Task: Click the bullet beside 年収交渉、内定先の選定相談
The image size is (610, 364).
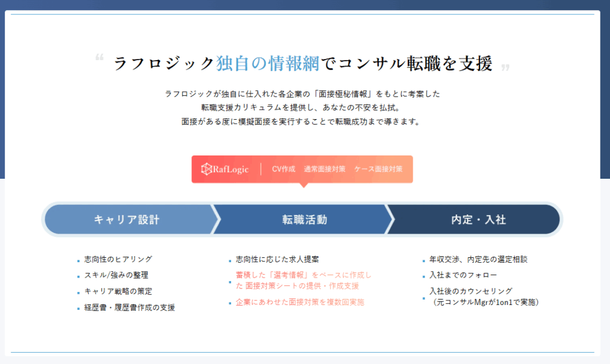Action: (424, 260)
